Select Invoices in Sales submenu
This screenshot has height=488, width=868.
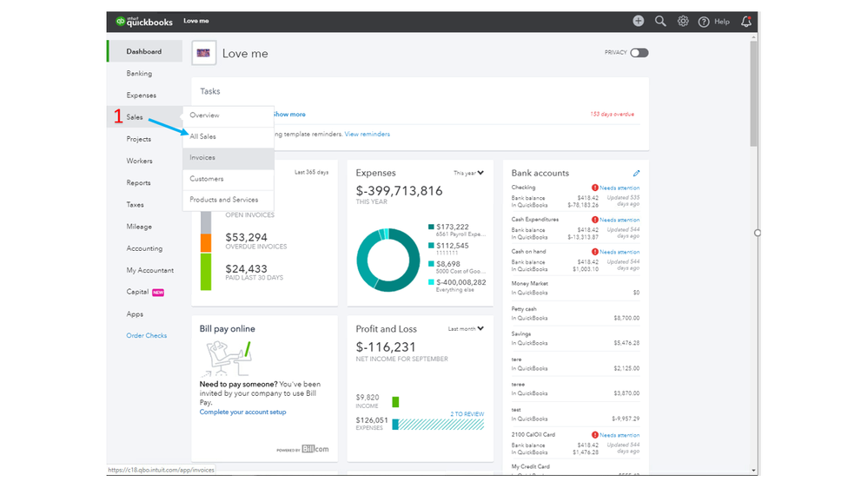228,158
